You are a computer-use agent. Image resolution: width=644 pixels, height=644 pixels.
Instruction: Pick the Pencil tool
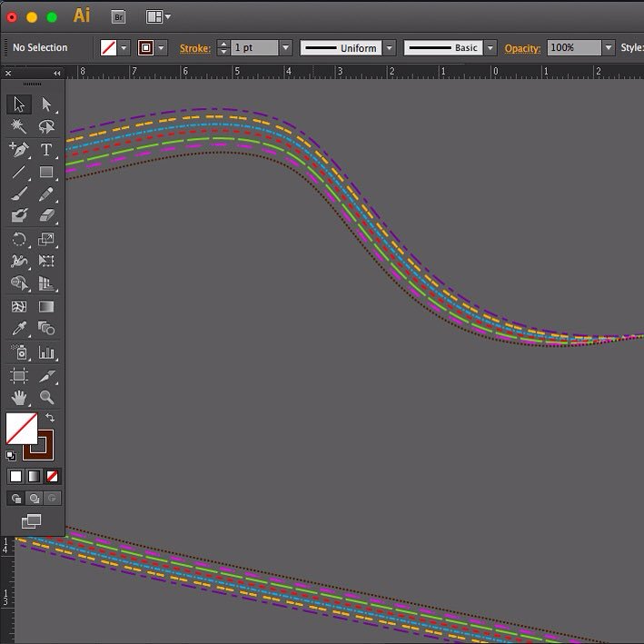(x=46, y=193)
